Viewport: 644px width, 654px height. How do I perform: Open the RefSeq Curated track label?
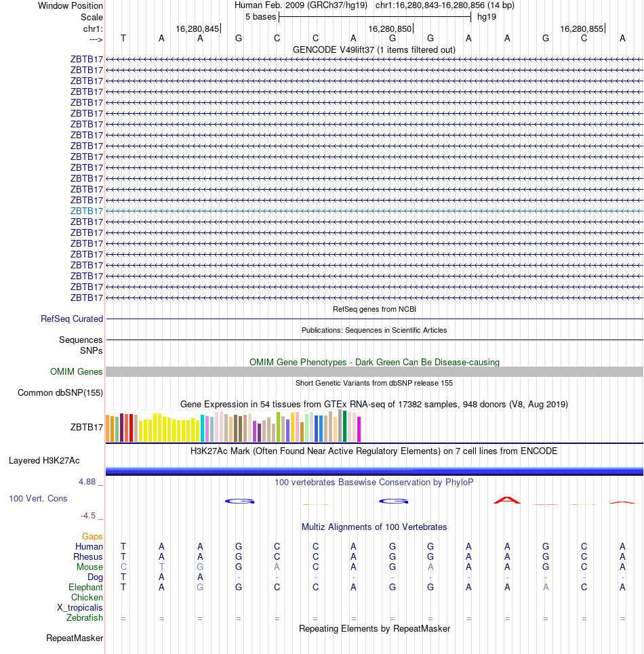coord(72,319)
